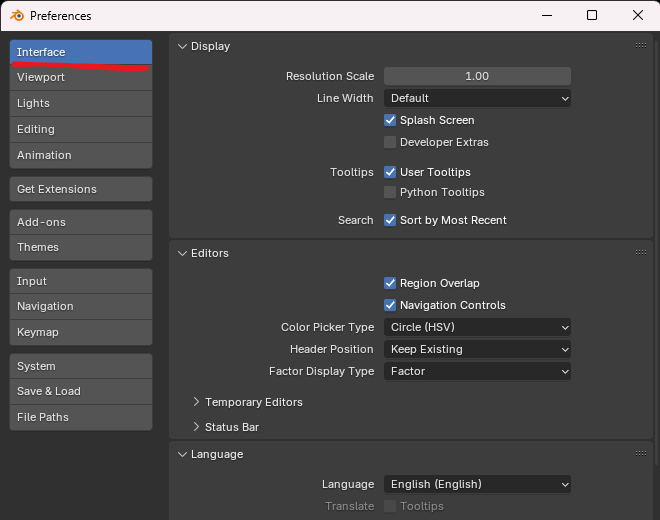Open the System preferences tab

point(81,366)
